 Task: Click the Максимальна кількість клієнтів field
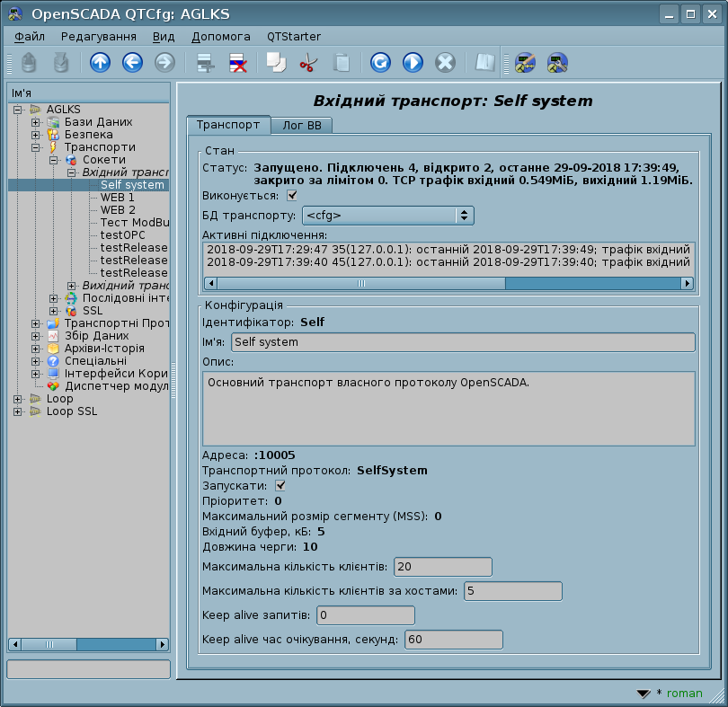click(x=442, y=567)
